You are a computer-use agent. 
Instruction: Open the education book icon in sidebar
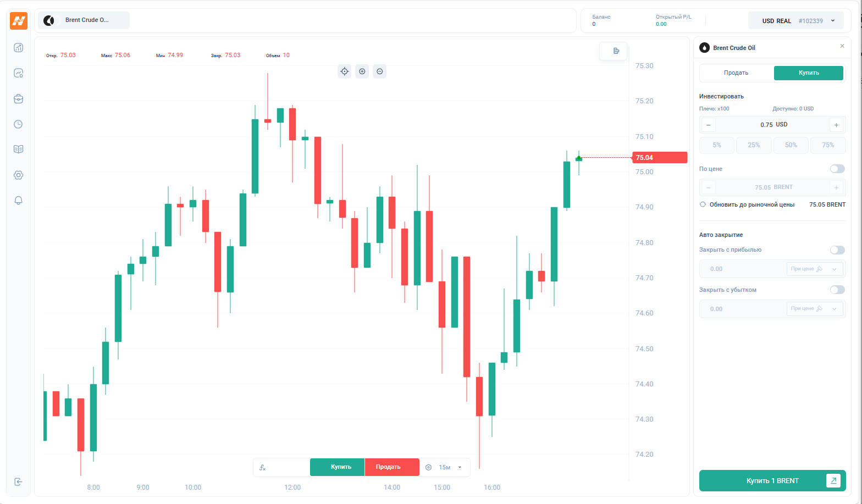18,149
